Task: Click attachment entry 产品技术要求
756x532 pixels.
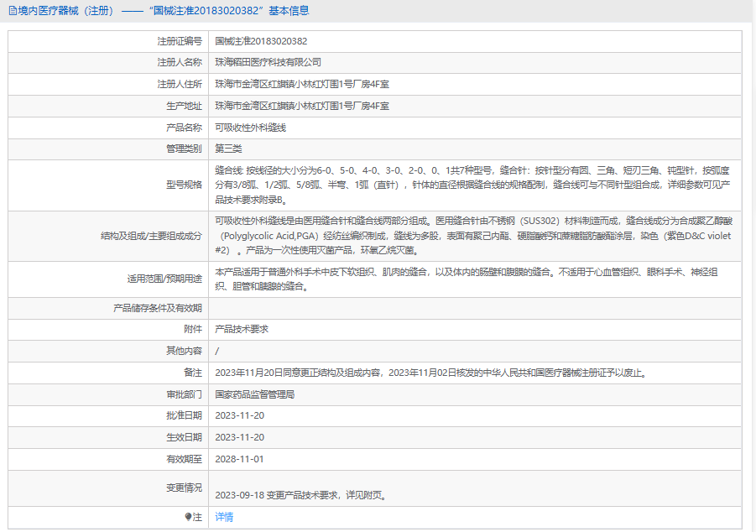Action: (242, 330)
